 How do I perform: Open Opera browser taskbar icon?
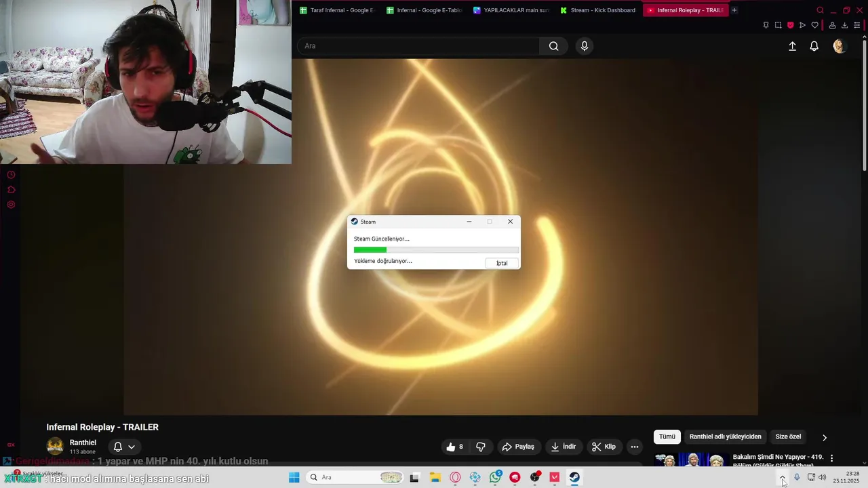(x=455, y=477)
